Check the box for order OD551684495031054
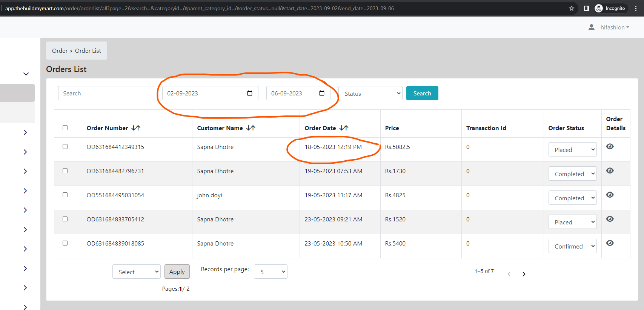 (x=65, y=195)
